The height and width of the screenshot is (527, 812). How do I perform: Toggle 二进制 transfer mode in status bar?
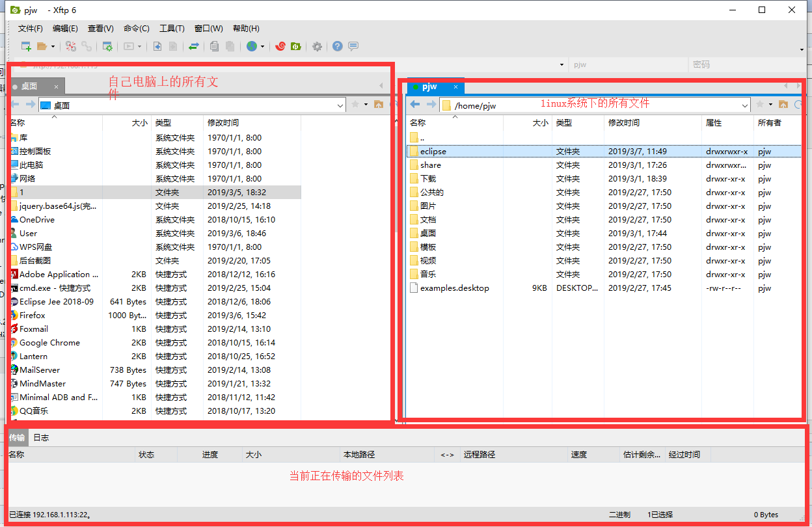619,514
